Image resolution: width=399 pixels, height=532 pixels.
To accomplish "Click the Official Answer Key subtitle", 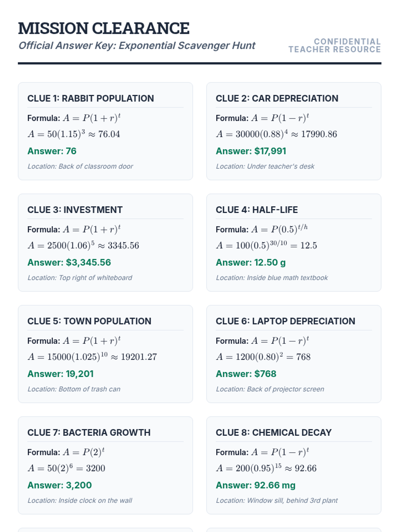I will [x=137, y=46].
